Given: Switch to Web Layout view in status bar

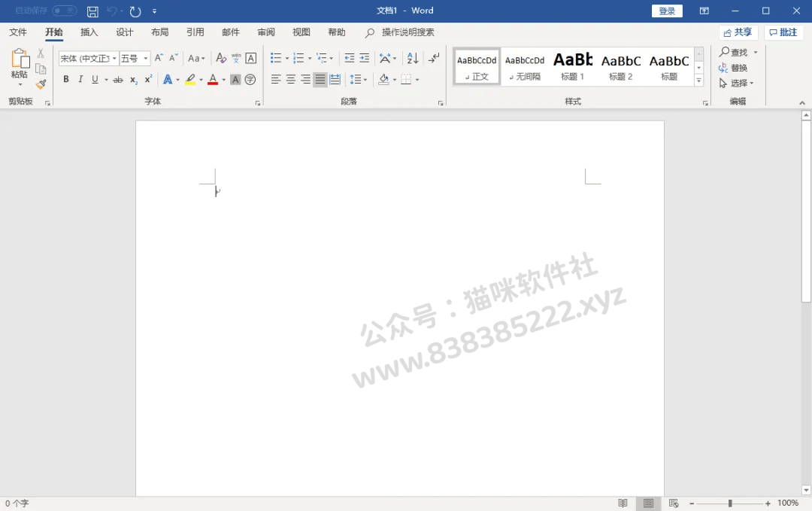Looking at the screenshot, I should pos(673,503).
